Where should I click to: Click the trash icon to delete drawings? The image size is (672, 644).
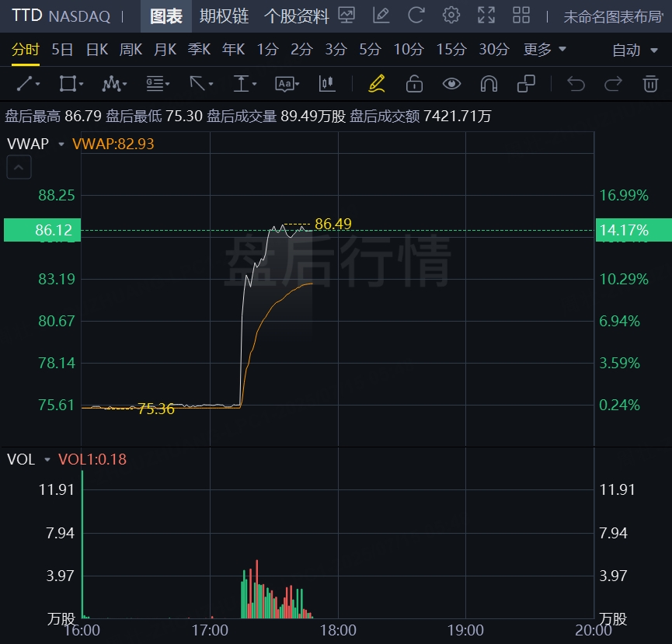[x=650, y=83]
